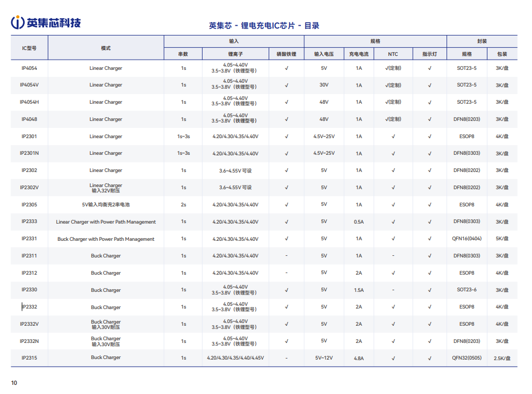Image resolution: width=532 pixels, height=394 pixels.
Task: Select the IP2302V model cell
Action: [29, 188]
